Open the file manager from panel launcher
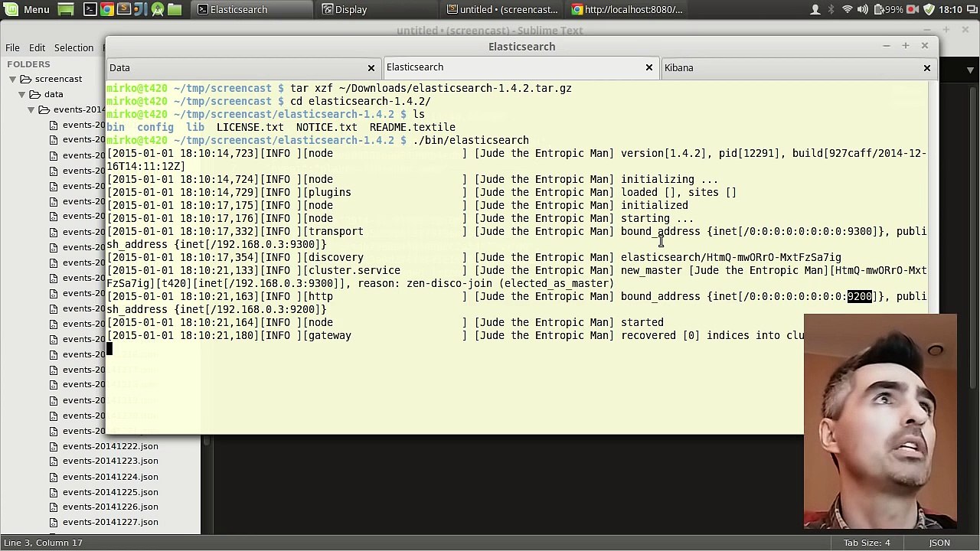This screenshot has height=551, width=980. (x=175, y=9)
